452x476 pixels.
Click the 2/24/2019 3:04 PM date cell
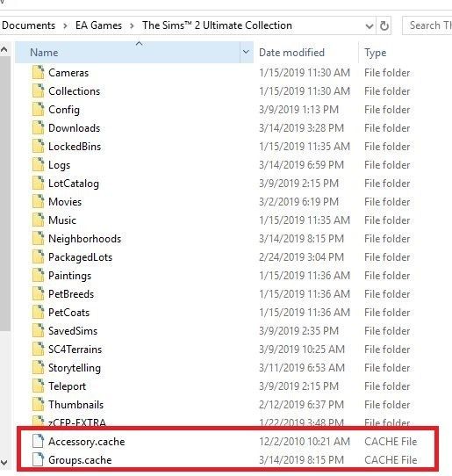pyautogui.click(x=301, y=257)
